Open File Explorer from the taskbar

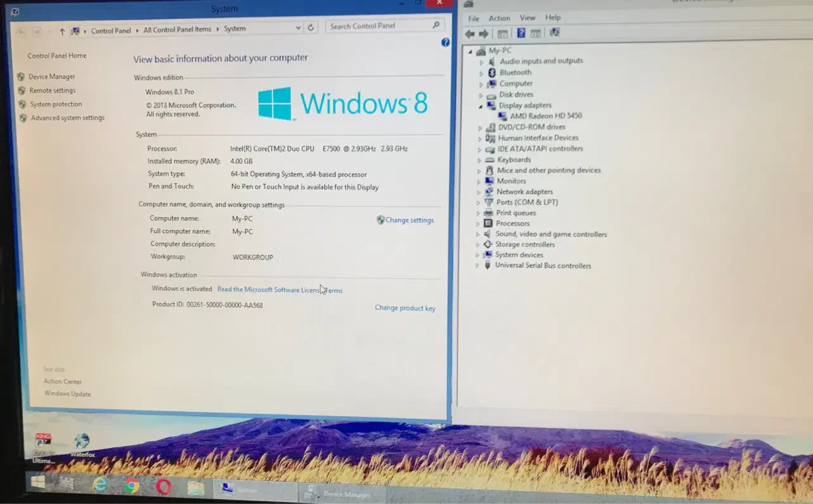(x=196, y=488)
